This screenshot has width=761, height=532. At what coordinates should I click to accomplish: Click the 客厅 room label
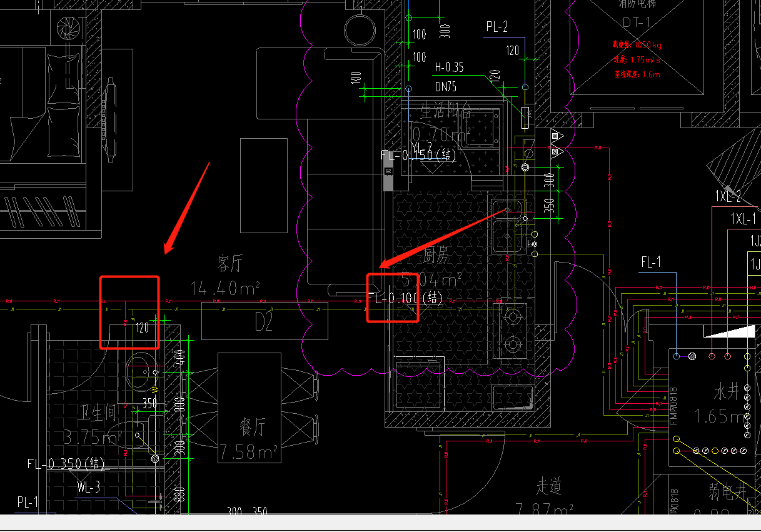229,264
